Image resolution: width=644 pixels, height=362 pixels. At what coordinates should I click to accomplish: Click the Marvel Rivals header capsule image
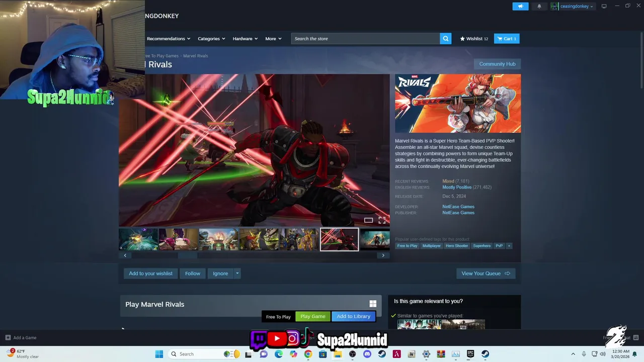tap(458, 104)
